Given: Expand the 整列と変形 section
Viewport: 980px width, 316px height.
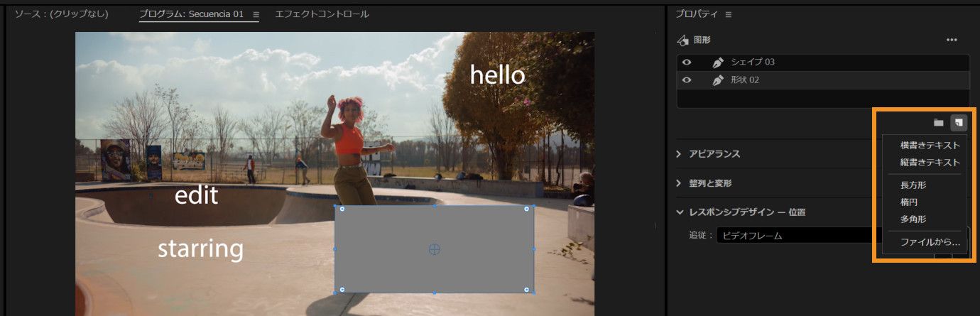Looking at the screenshot, I should click(x=679, y=183).
